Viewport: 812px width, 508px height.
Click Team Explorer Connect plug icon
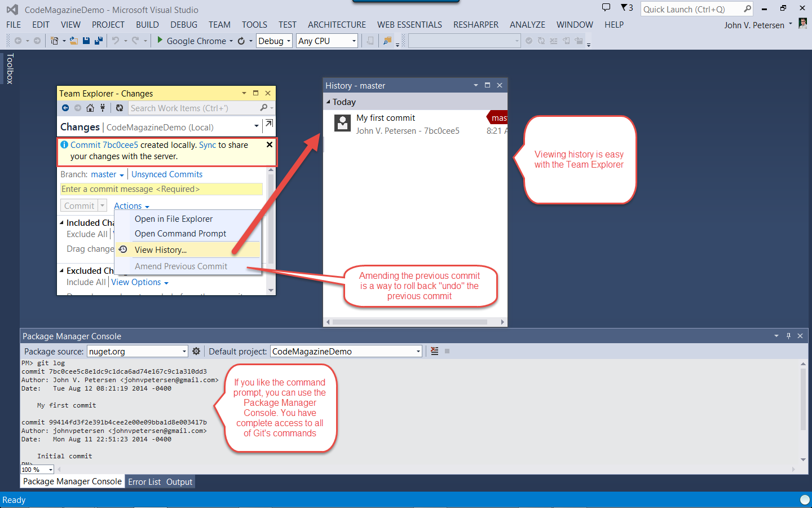pyautogui.click(x=103, y=108)
